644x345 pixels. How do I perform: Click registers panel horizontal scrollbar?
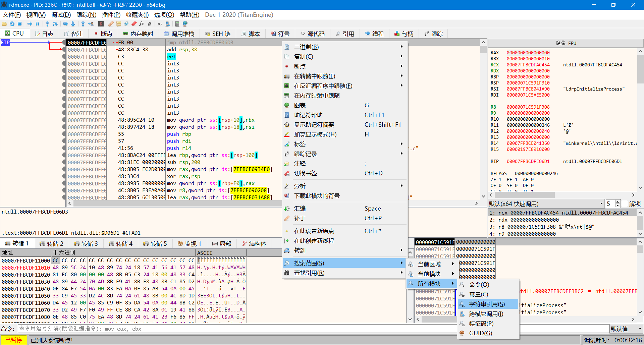(x=563, y=195)
